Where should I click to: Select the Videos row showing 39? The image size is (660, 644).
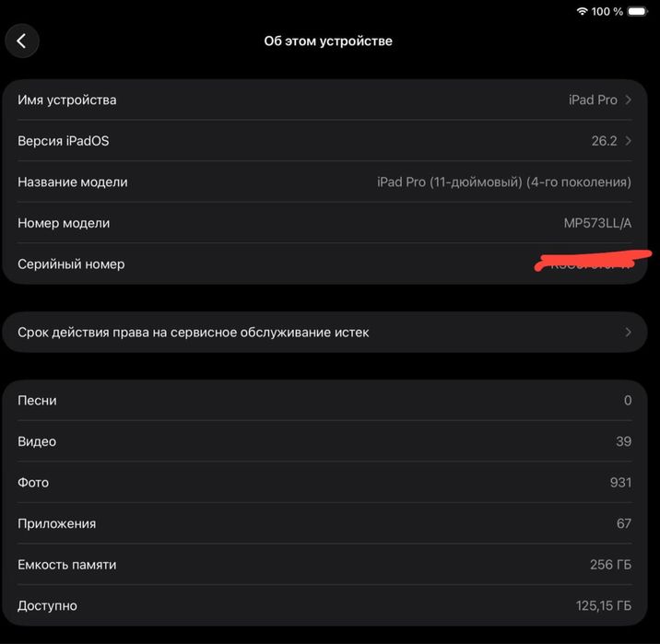coord(323,441)
